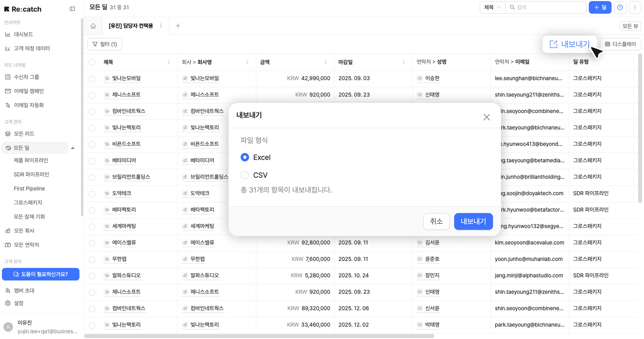Check the select-all header checkbox
The height and width of the screenshot is (339, 644).
[92, 62]
